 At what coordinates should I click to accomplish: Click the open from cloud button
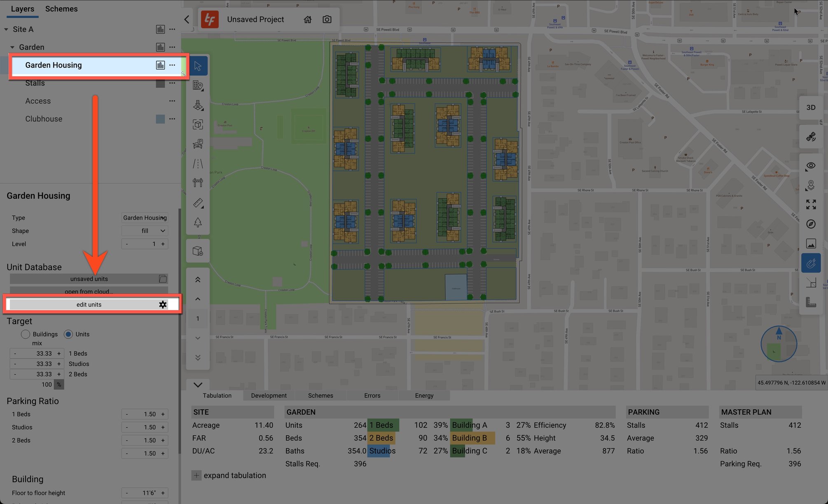[89, 291]
